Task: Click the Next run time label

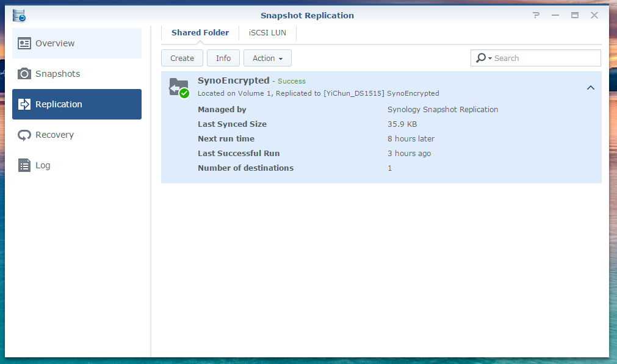Action: point(226,139)
